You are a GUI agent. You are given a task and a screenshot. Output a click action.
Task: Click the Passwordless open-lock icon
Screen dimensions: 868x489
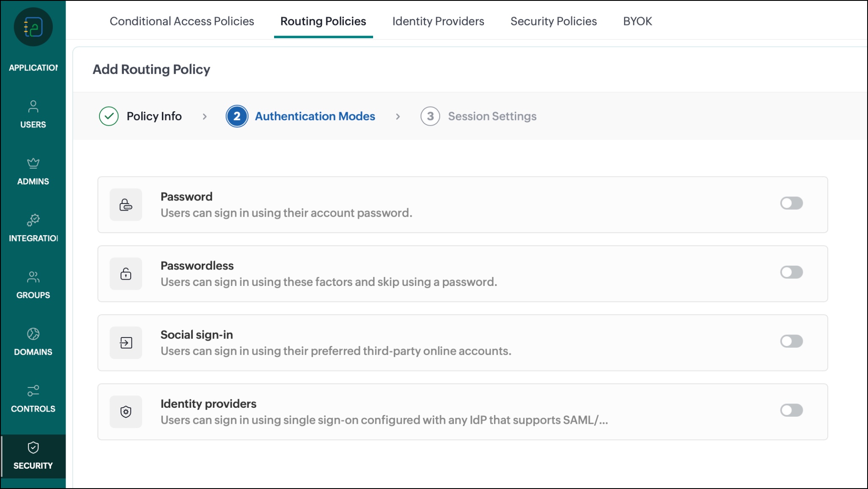coord(126,274)
